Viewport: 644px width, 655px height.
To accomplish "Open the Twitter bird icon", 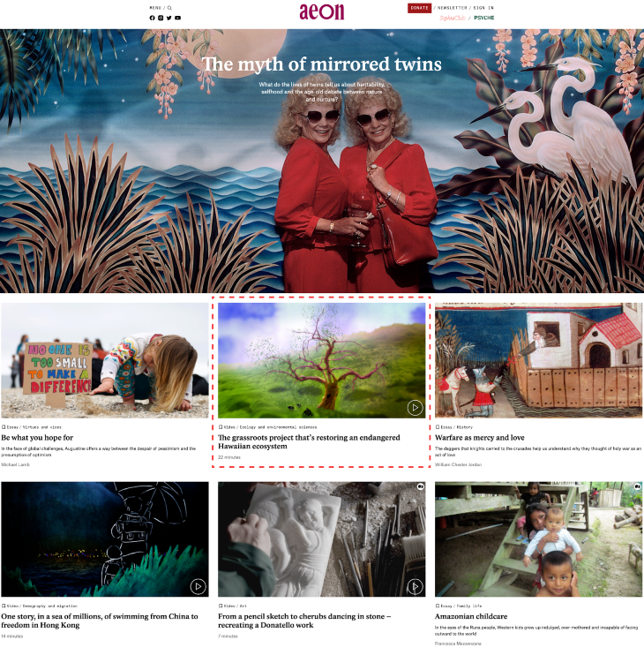I will coord(169,18).
